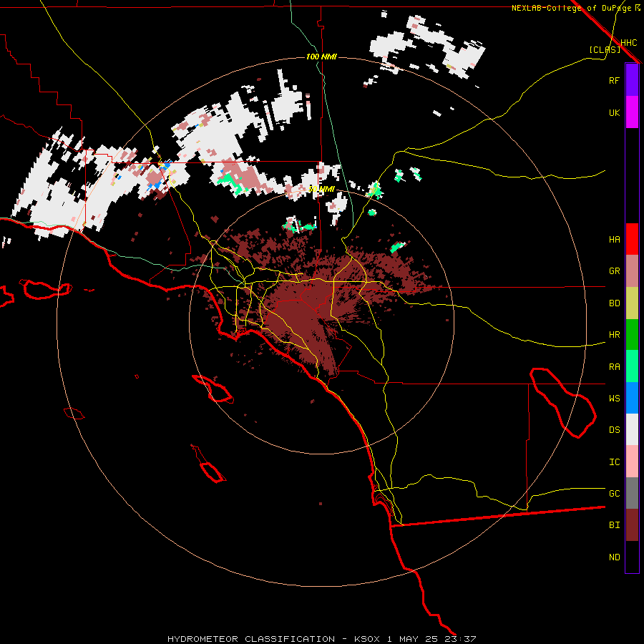This screenshot has height=644, width=644.
Task: Click the BI brown legend swatch
Action: click(x=632, y=525)
